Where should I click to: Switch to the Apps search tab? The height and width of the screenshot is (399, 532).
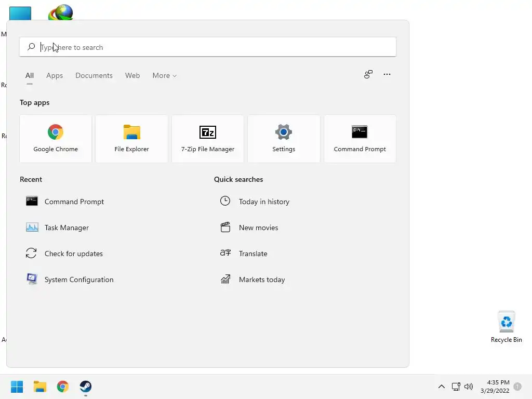tap(55, 76)
